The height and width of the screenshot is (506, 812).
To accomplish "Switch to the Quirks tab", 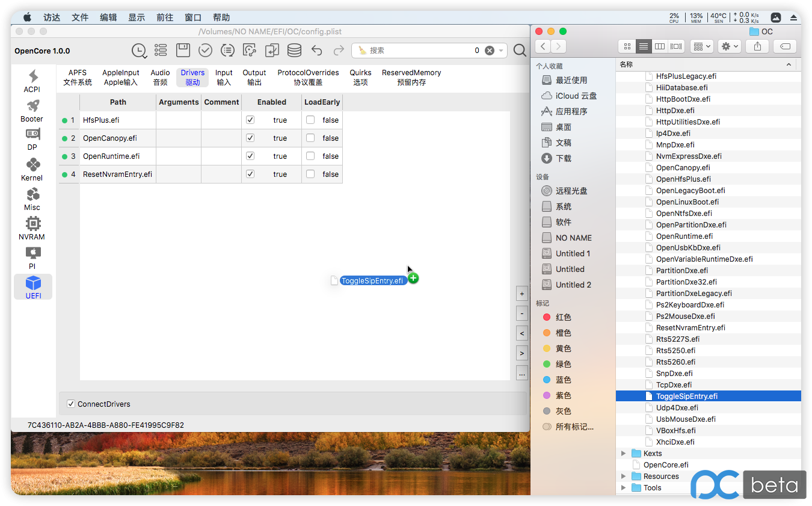I will tap(360, 77).
